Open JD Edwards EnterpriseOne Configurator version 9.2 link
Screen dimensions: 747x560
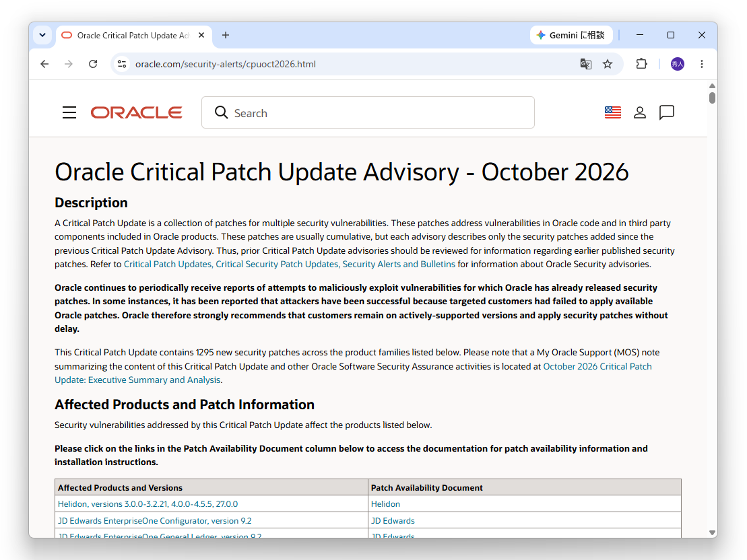click(154, 521)
